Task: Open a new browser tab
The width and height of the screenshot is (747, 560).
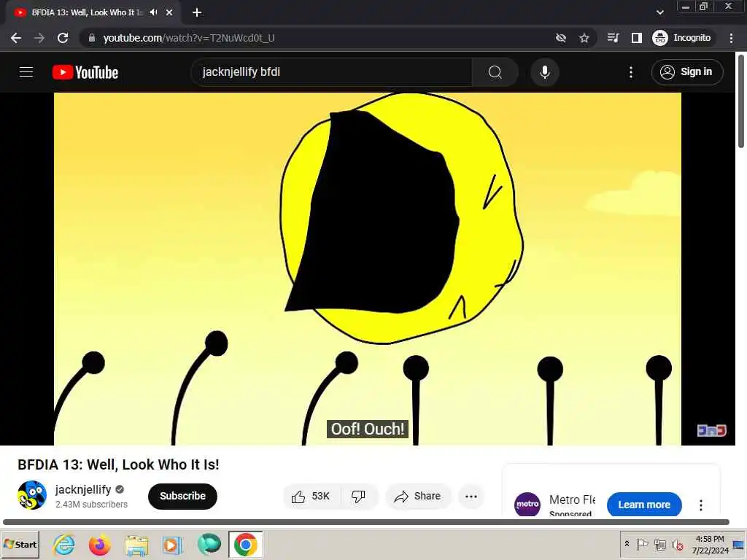Action: (197, 12)
